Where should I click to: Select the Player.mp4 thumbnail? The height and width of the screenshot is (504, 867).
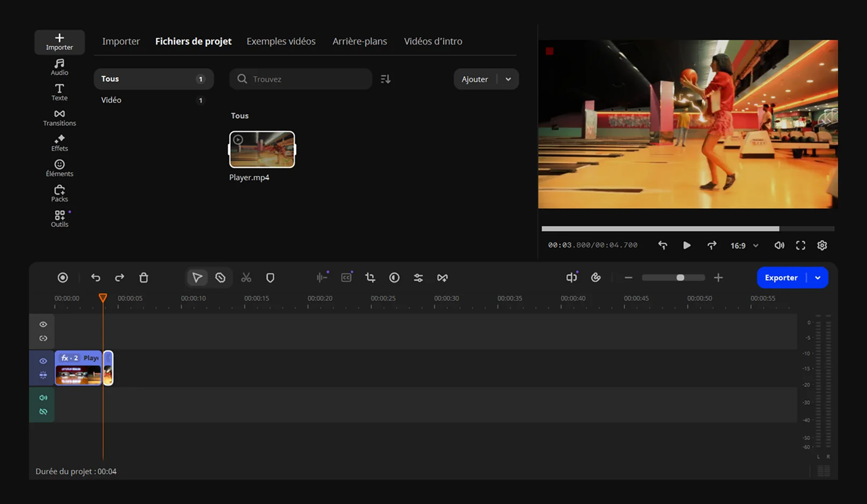(262, 150)
